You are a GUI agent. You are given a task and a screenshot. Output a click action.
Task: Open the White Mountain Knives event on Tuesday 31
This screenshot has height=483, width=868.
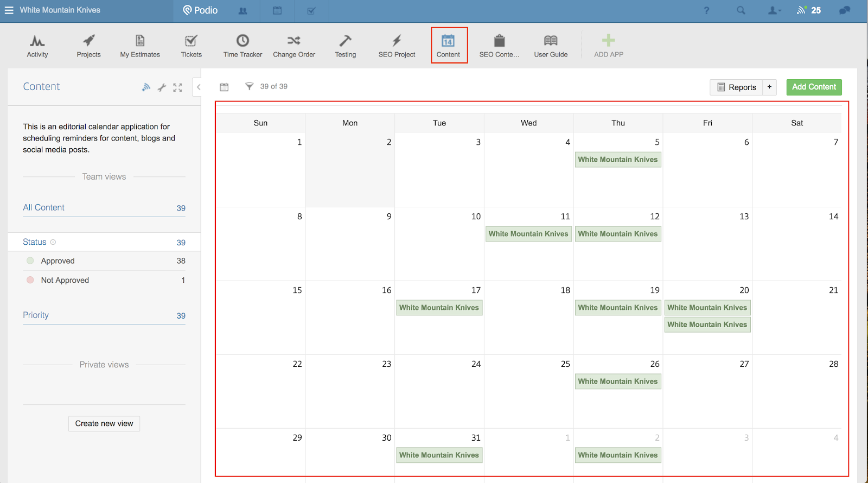(439, 455)
